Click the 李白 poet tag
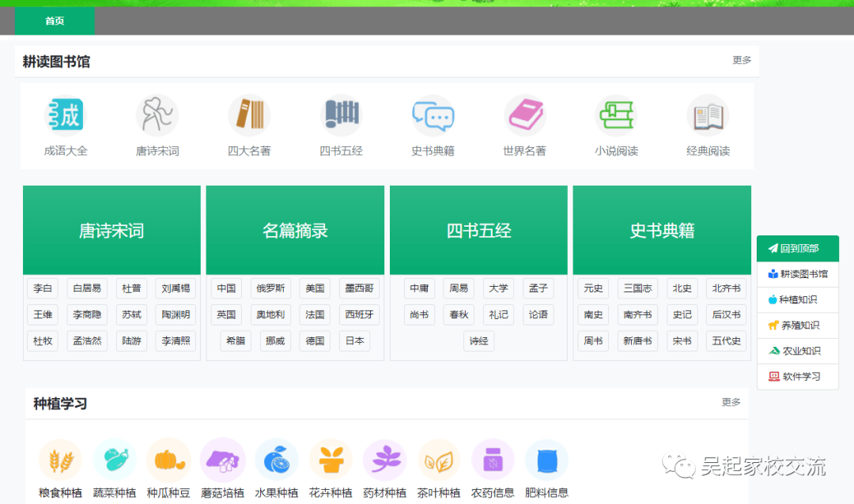854x504 pixels. 42,288
